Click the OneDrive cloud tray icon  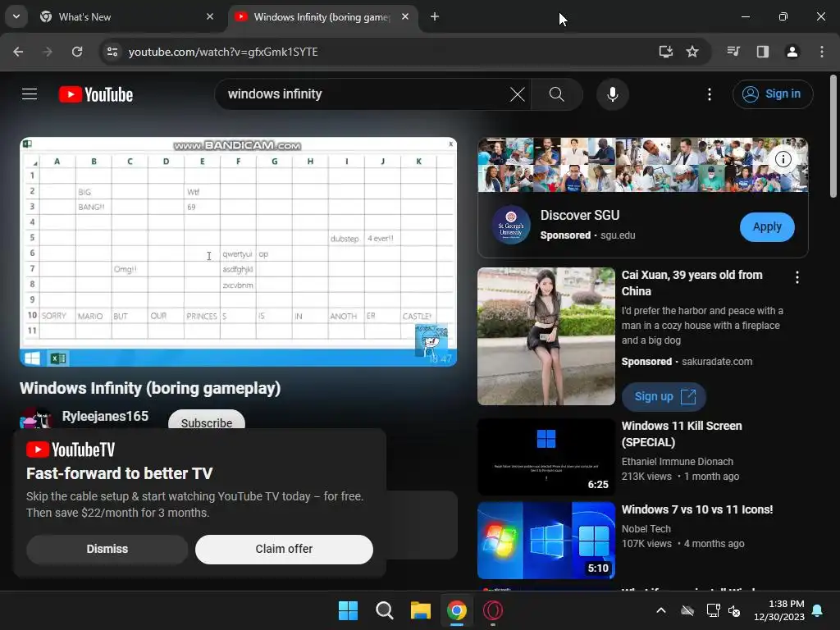point(687,610)
